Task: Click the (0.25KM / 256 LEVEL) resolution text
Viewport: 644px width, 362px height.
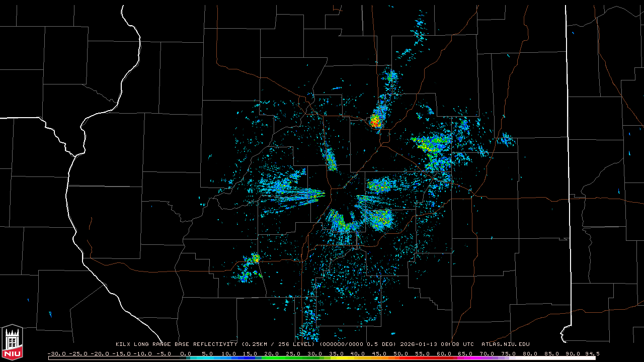Action: (x=278, y=344)
